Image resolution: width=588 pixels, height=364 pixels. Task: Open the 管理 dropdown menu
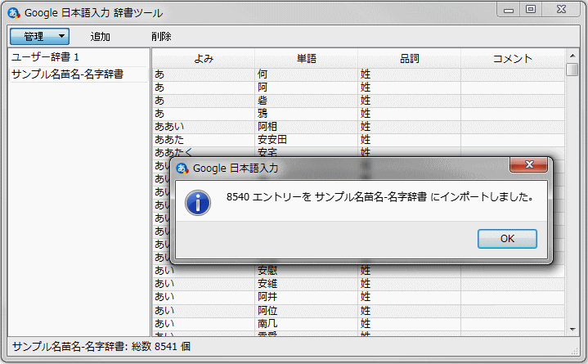pyautogui.click(x=39, y=36)
